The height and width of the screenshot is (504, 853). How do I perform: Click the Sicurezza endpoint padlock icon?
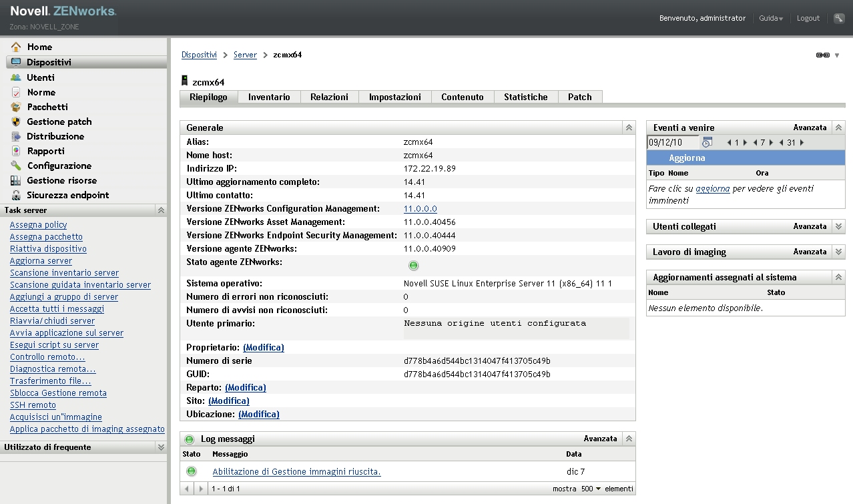16,195
